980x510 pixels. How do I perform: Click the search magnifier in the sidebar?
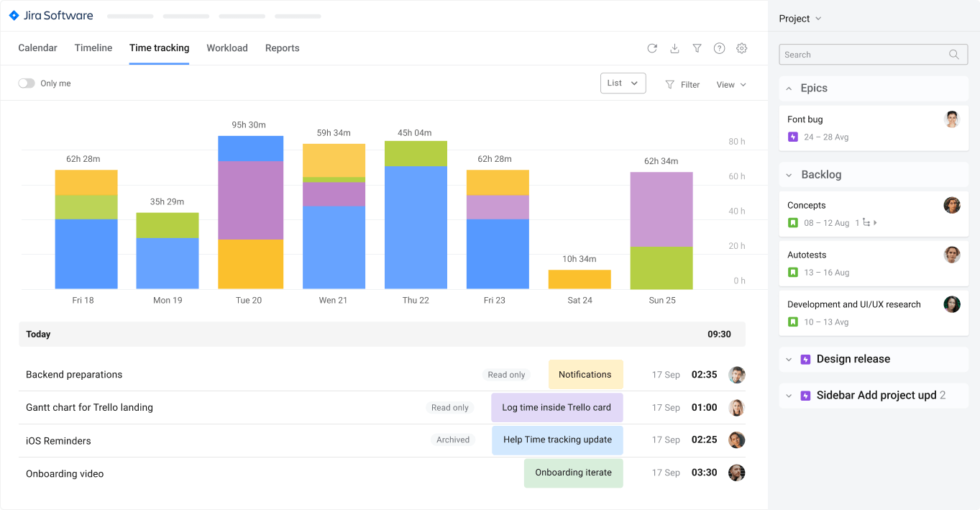pyautogui.click(x=954, y=54)
